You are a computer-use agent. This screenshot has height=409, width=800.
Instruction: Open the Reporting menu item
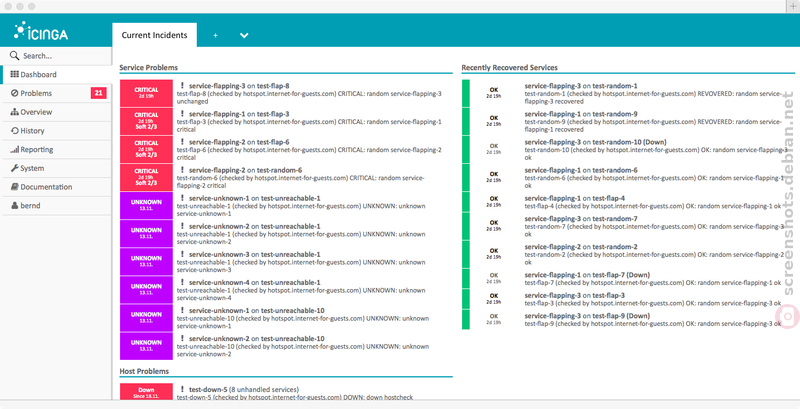click(56, 149)
